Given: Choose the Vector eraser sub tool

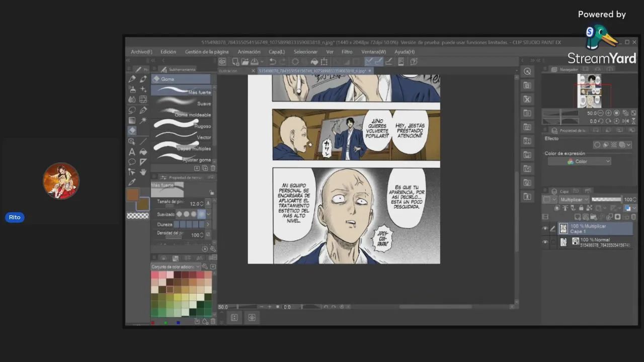Looking at the screenshot, I should coord(182,136).
